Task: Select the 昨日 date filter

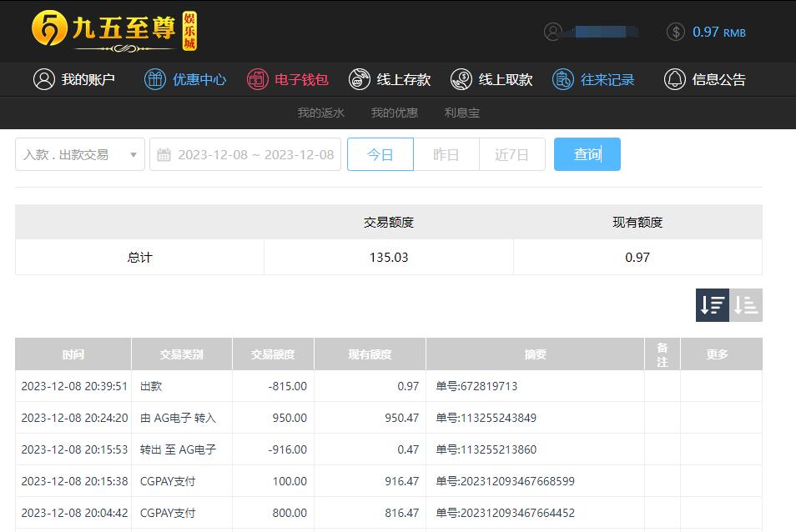Action: 446,154
